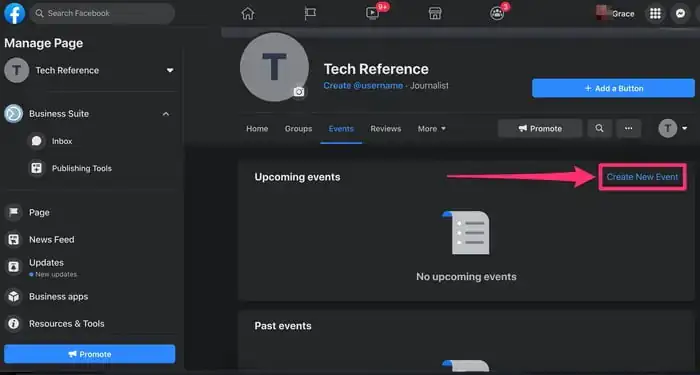Click the Tech Reference page title
Viewport: 700px width, 375px height.
point(376,69)
